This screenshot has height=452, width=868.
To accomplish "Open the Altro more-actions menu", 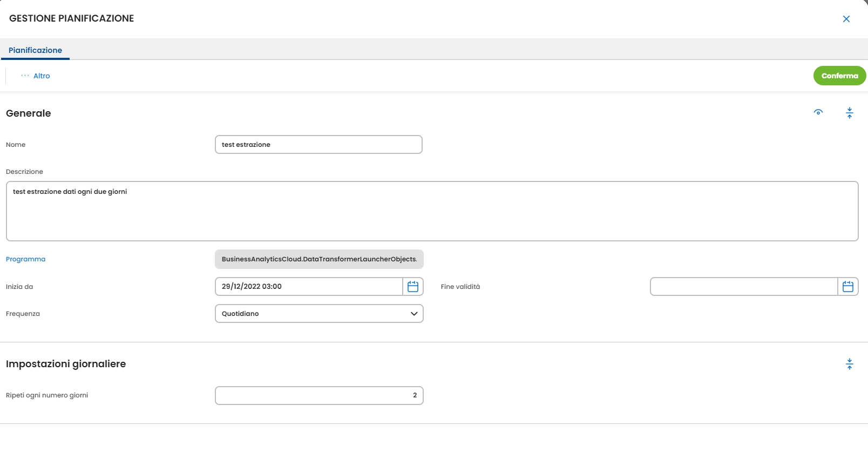I will click(36, 76).
